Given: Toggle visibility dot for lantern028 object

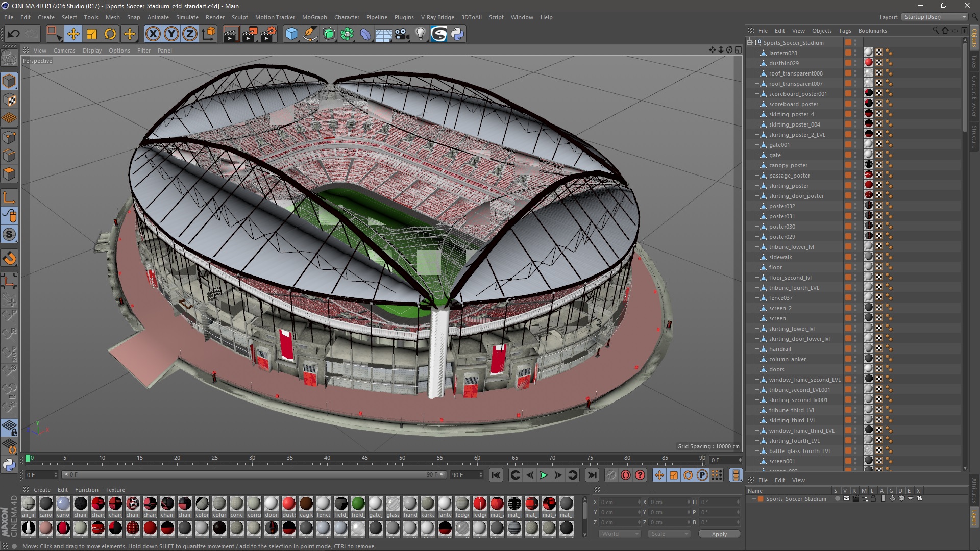Looking at the screenshot, I should [855, 52].
